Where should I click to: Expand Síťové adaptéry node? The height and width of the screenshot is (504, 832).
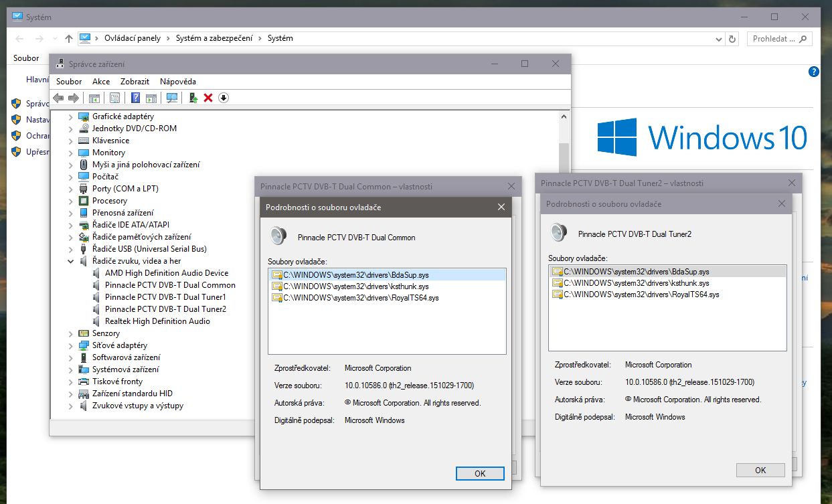coord(71,345)
